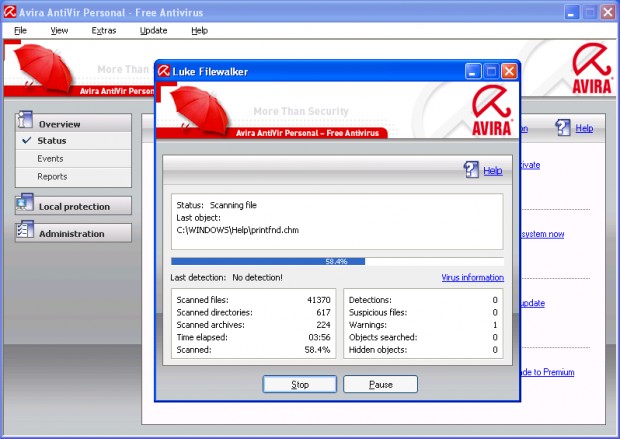Open the Help menu in menu bar
This screenshot has width=620, height=439.
point(199,30)
